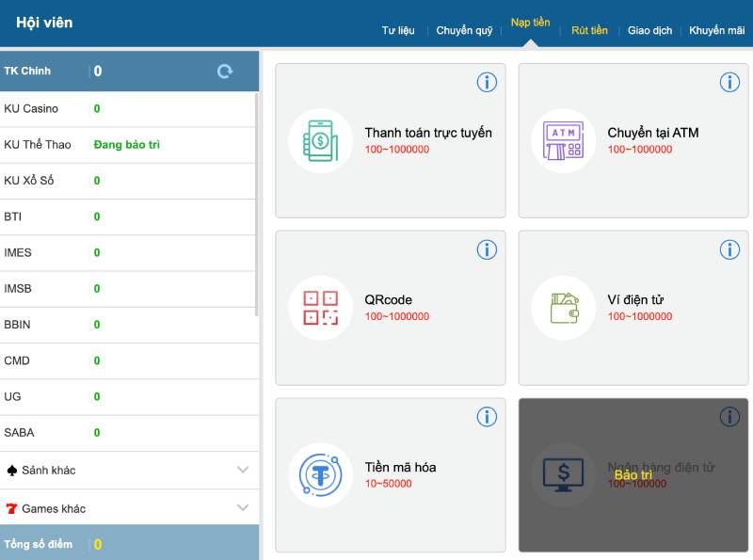Show info for the QRcode deposit method
753x560 pixels.
coord(487,249)
